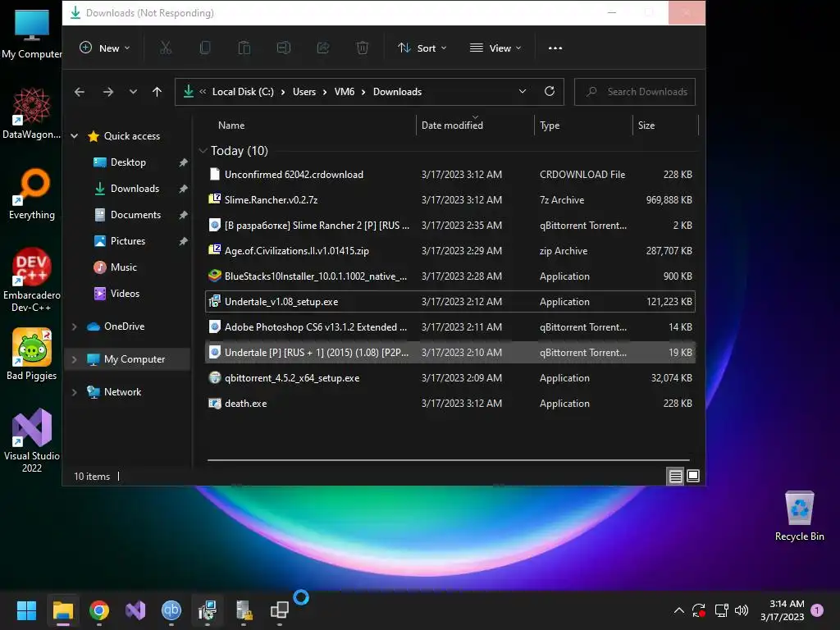840x630 pixels.
Task: Open Pictures in Quick access
Action: [127, 241]
